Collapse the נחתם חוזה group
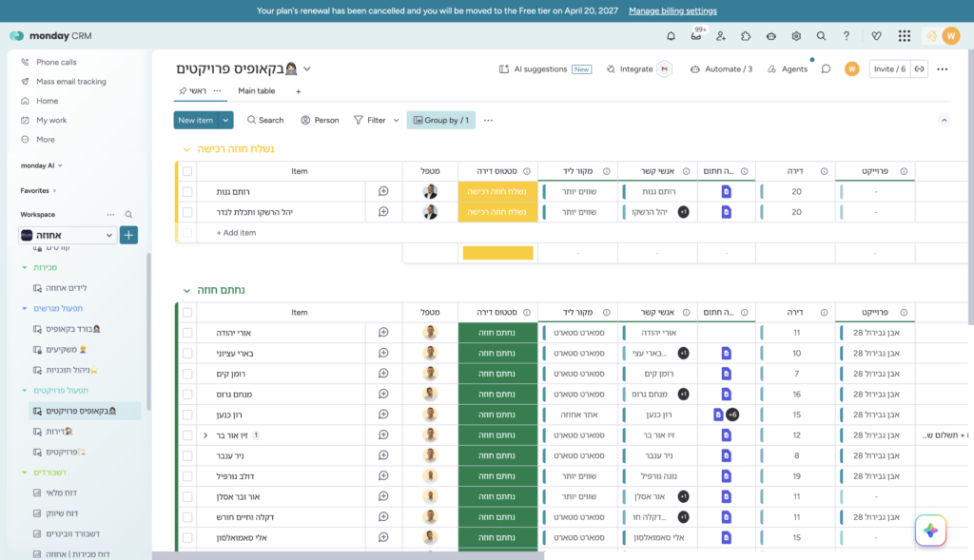This screenshot has height=560, width=974. (x=187, y=291)
